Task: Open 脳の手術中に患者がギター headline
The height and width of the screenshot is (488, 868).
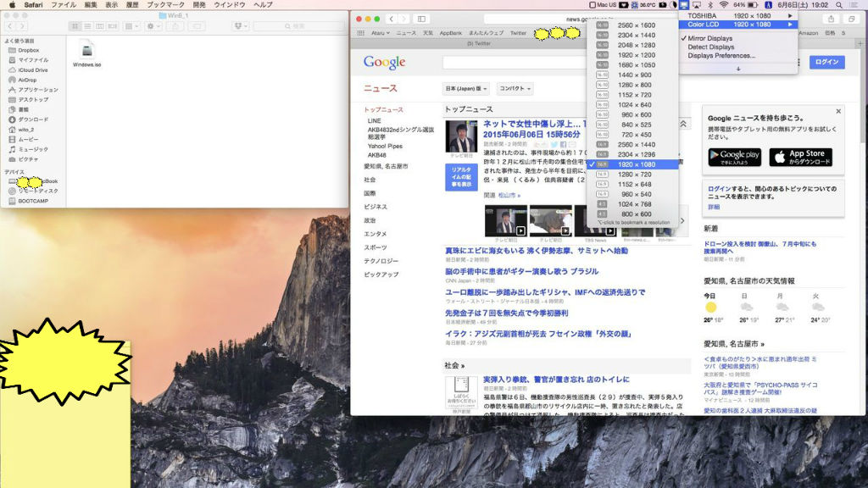Action: [521, 272]
